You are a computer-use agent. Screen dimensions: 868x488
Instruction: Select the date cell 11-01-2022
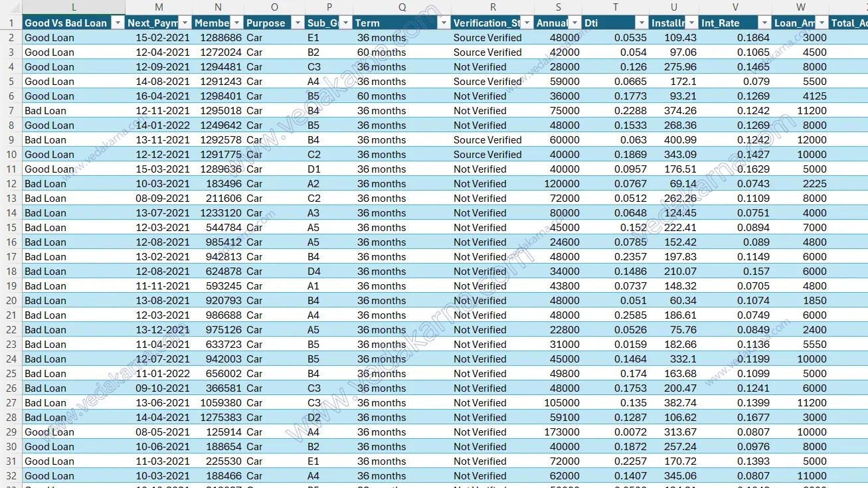tap(159, 373)
